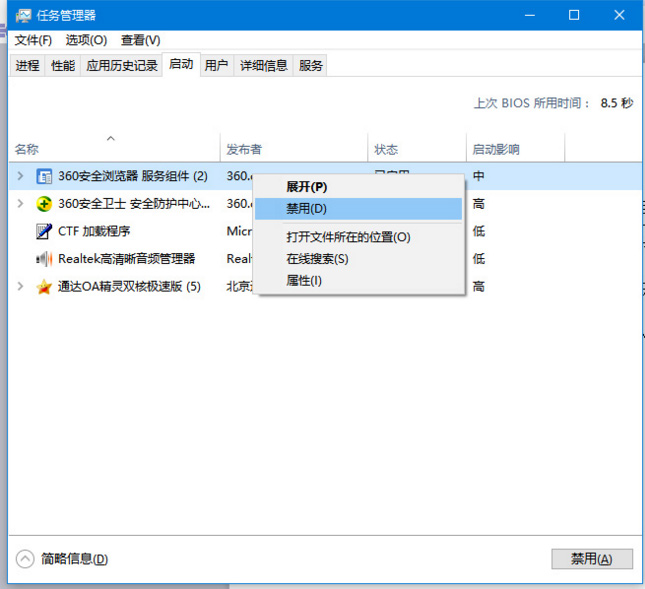Switch to the 用户 tab
This screenshot has height=589, width=645.
[216, 65]
